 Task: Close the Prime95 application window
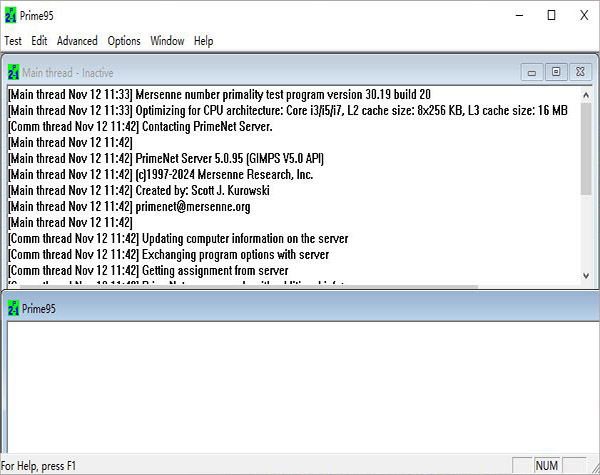tap(584, 15)
